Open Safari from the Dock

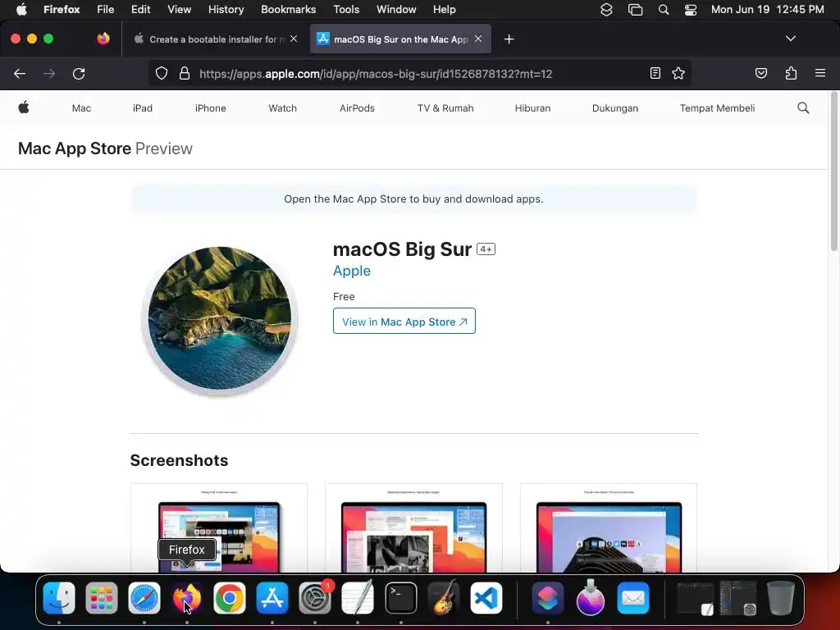[x=144, y=598]
